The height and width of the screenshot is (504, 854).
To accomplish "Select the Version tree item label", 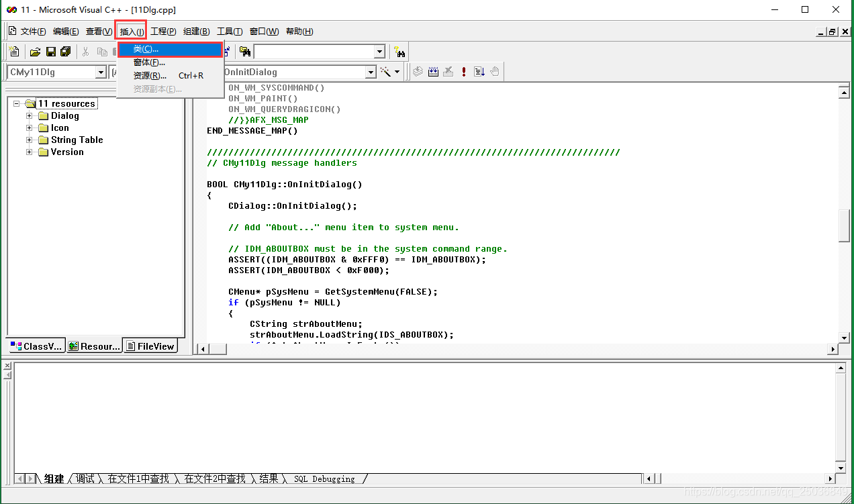I will tap(67, 152).
